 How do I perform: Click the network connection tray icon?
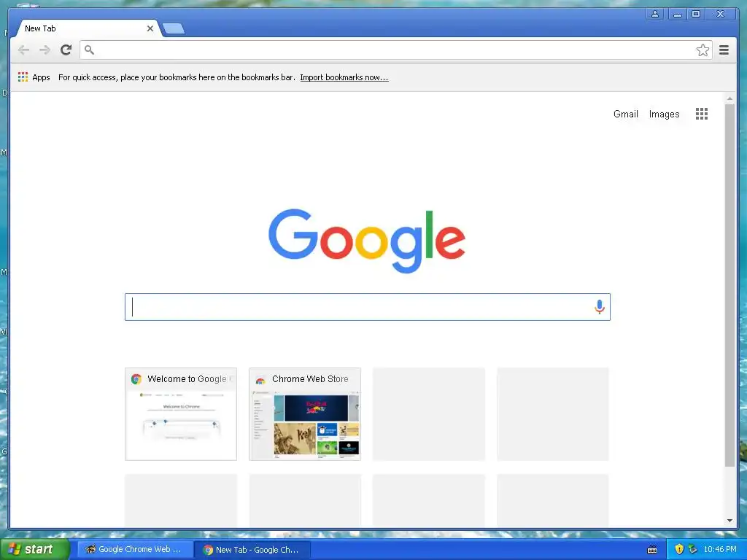point(693,549)
